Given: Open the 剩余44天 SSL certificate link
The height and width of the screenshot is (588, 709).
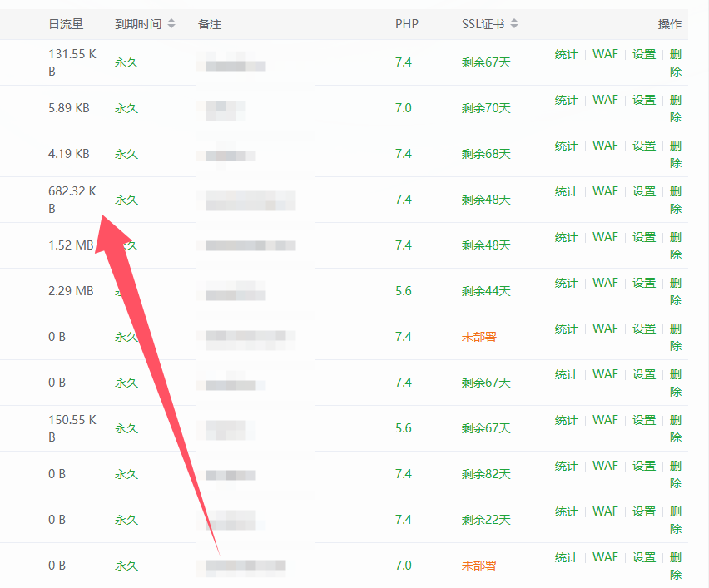Looking at the screenshot, I should (x=486, y=291).
